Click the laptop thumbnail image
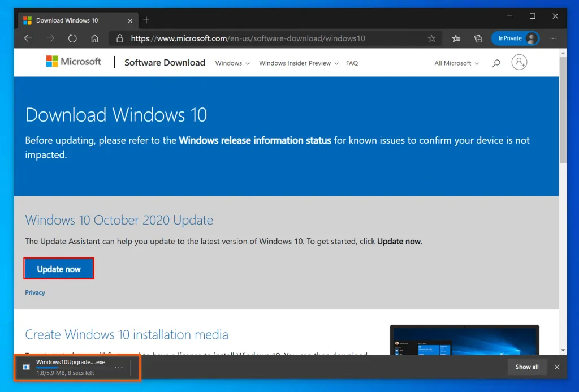The image size is (579, 392). pyautogui.click(x=465, y=340)
